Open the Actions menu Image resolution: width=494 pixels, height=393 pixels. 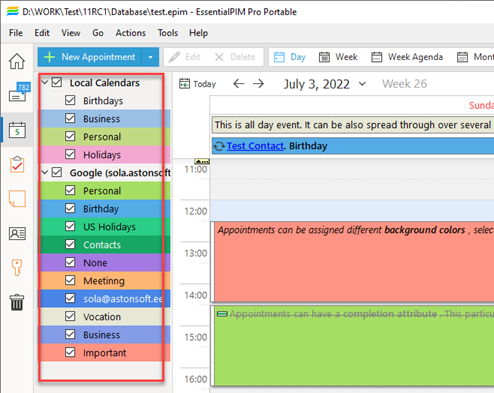130,33
